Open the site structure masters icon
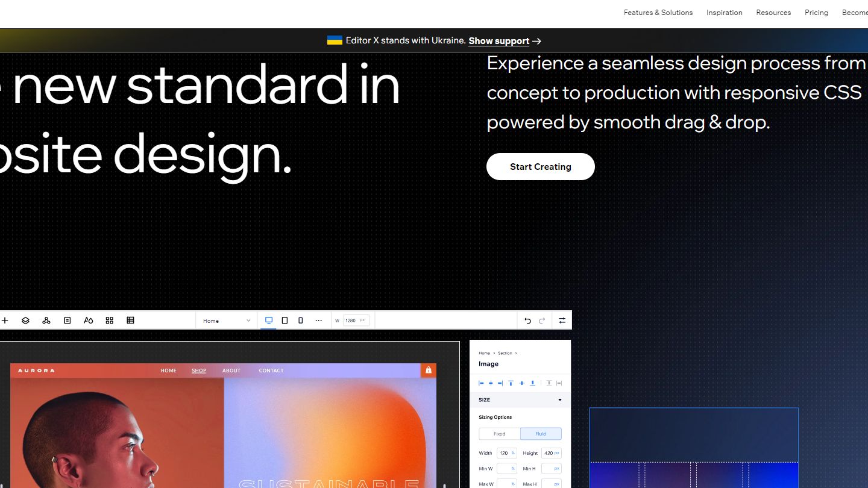 coord(46,321)
